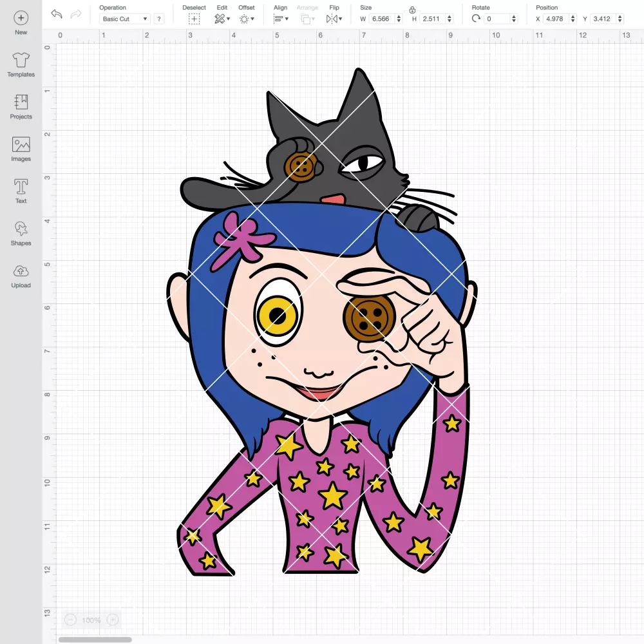Screen dimensions: 644x644
Task: Open the Operation Basic Cut dropdown
Action: (x=125, y=19)
